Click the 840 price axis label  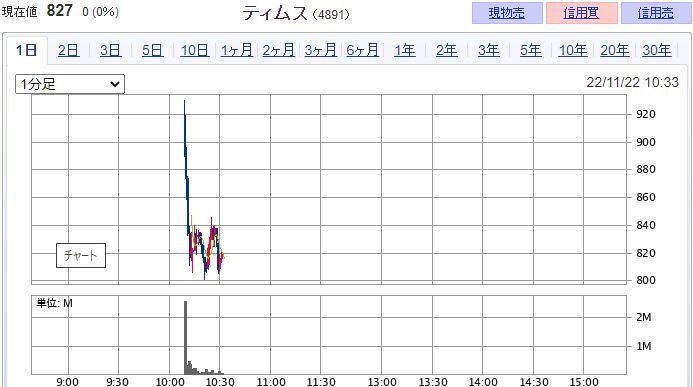point(645,225)
